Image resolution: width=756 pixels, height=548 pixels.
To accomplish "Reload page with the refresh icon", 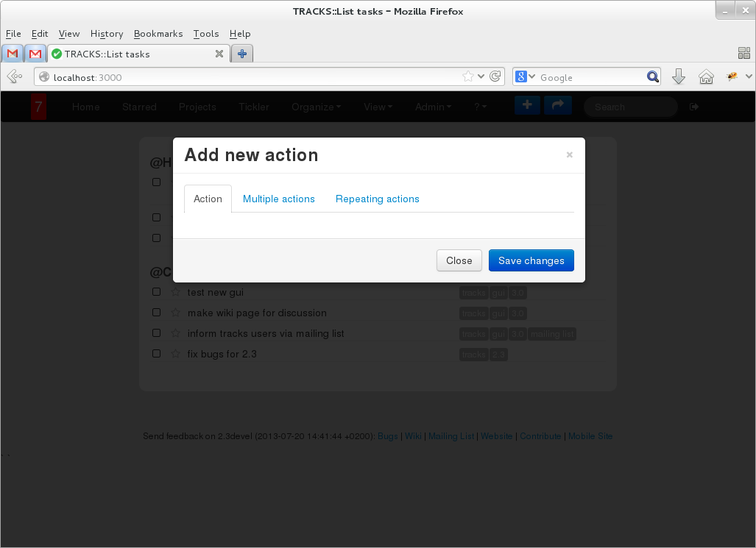I will click(x=495, y=76).
